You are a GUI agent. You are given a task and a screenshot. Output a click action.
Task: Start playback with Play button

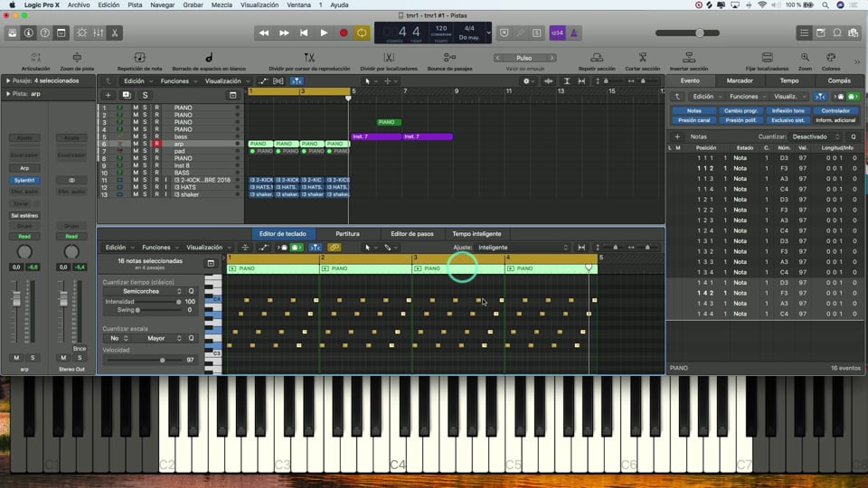[324, 33]
